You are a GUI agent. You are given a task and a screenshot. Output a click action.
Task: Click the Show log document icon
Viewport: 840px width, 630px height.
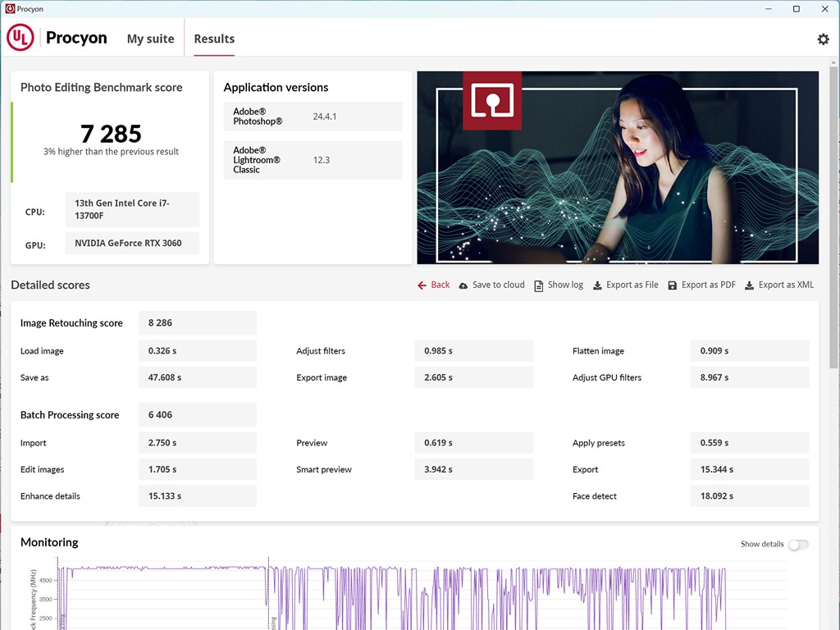(x=539, y=285)
